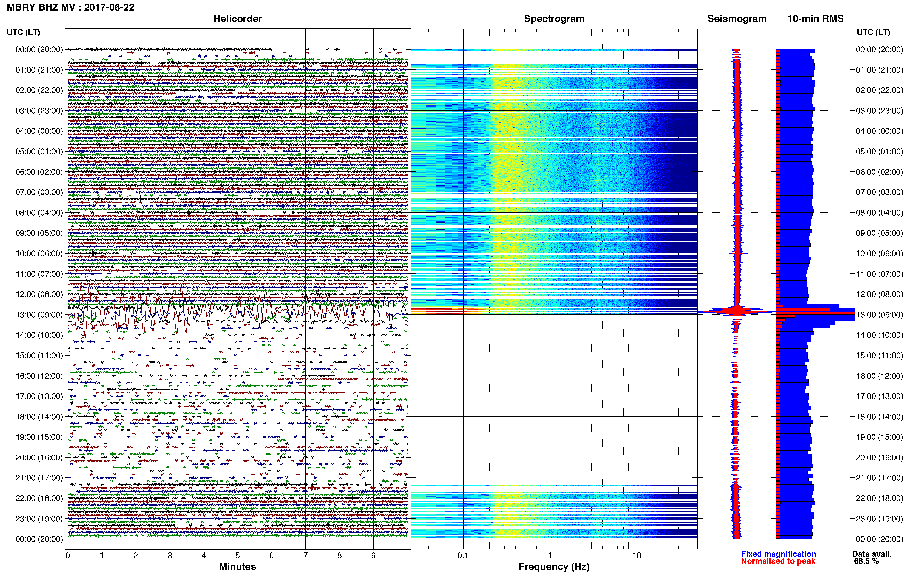This screenshot has height=578, width=924.
Task: Click the right 'UTC (LT)' axis header
Action: [873, 32]
